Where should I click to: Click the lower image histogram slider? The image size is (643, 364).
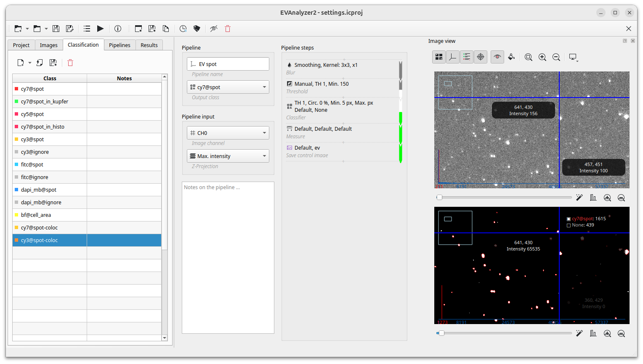(504, 333)
